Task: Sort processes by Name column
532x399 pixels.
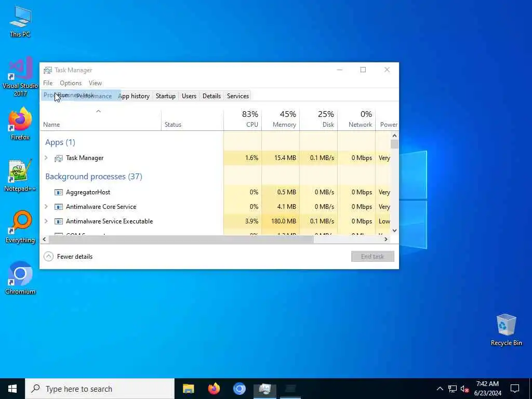Action: [x=100, y=120]
